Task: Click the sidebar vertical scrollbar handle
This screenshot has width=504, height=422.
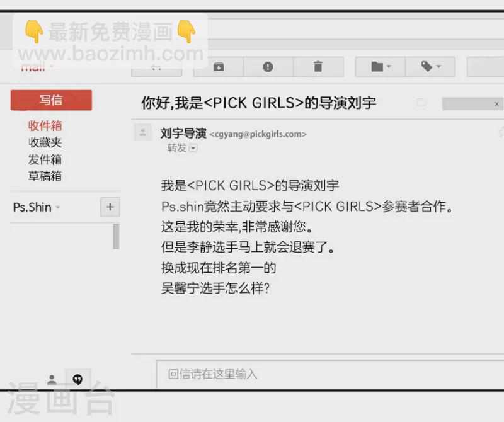Action: [116, 236]
